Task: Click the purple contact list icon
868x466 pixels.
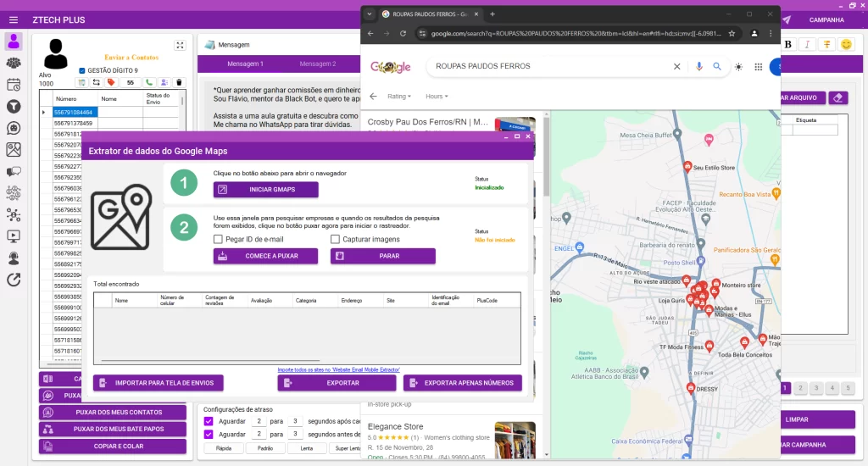Action: click(164, 82)
